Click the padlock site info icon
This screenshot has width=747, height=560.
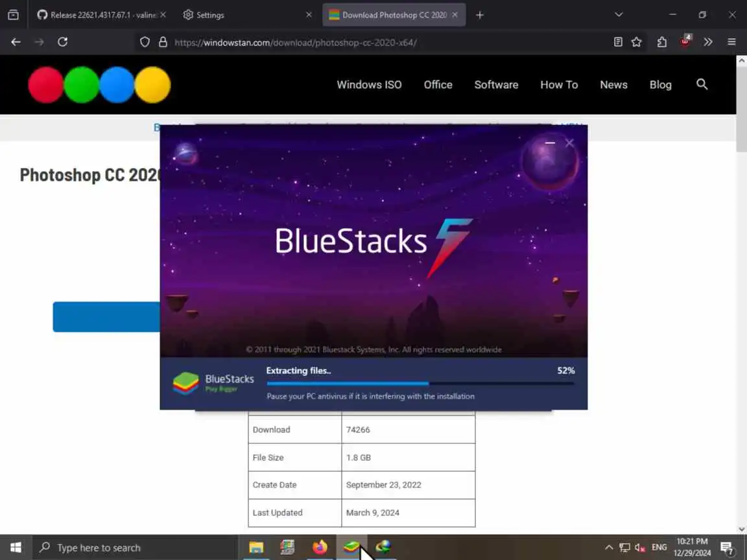(163, 42)
